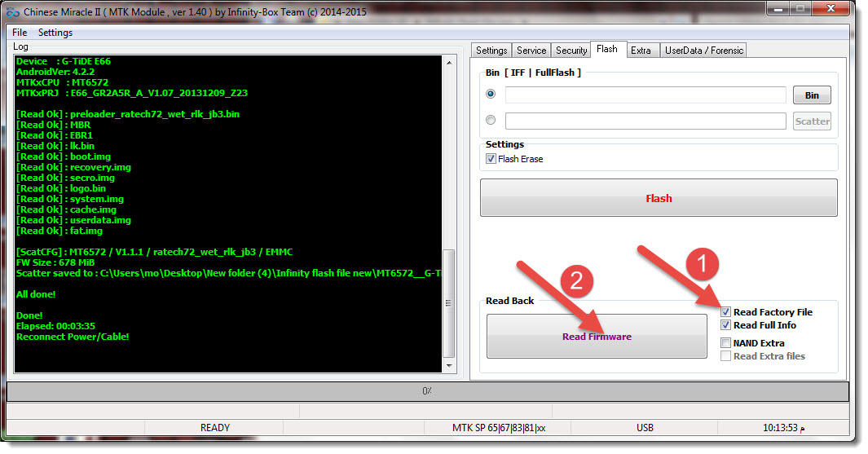
Task: Click the Infinity-Box app icon in title bar
Action: pos(12,11)
